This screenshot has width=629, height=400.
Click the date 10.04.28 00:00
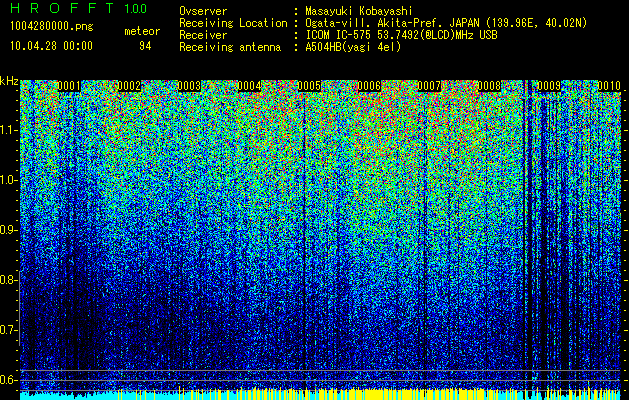pyautogui.click(x=51, y=45)
